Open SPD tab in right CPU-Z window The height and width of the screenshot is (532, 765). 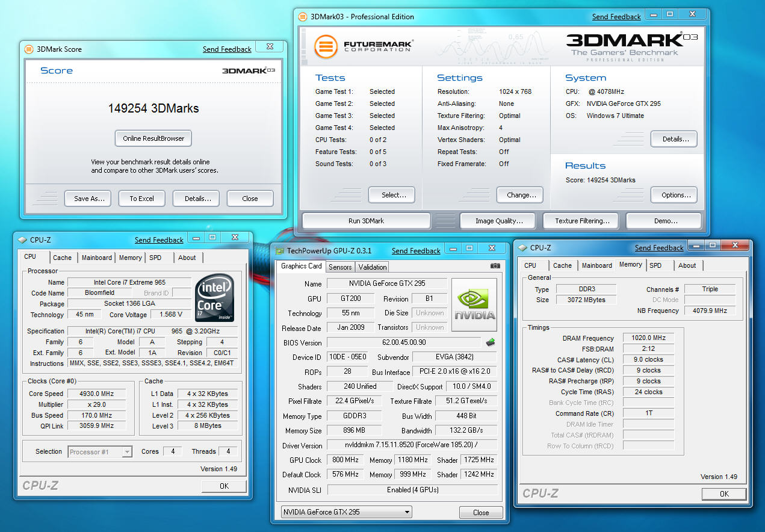[x=655, y=265]
